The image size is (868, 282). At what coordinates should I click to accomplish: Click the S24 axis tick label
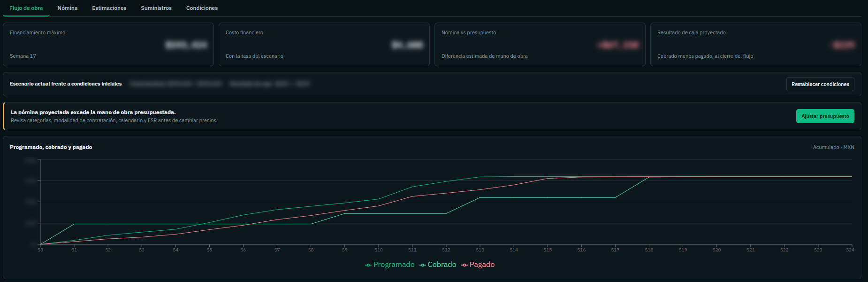click(850, 250)
